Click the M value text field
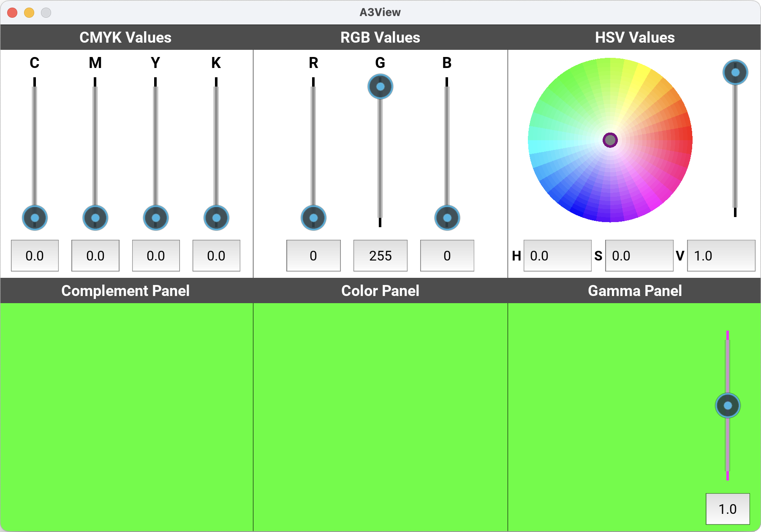Image resolution: width=761 pixels, height=532 pixels. 95,255
